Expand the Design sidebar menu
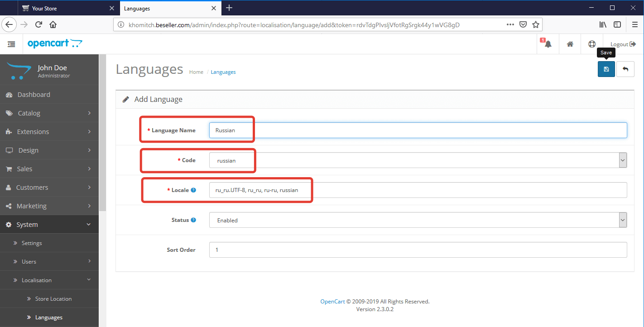The image size is (644, 327). point(49,150)
